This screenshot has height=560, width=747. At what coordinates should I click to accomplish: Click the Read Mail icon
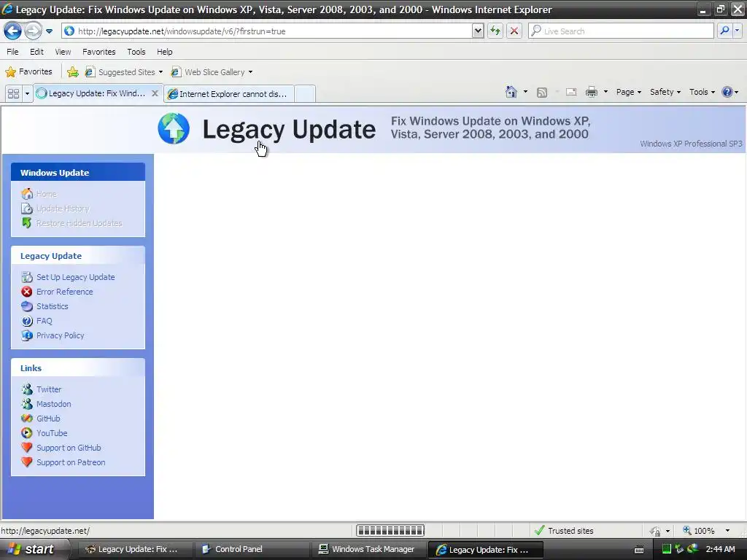click(x=571, y=93)
